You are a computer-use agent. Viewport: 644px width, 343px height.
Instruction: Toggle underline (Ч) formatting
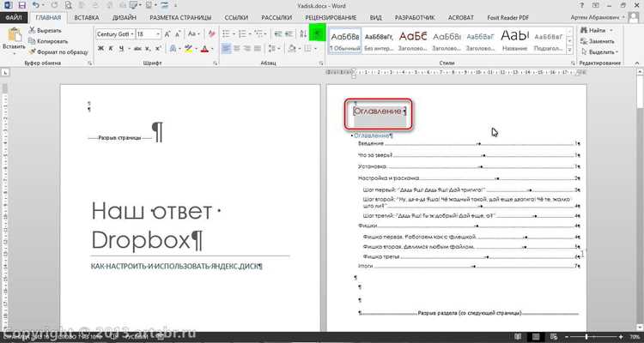122,49
